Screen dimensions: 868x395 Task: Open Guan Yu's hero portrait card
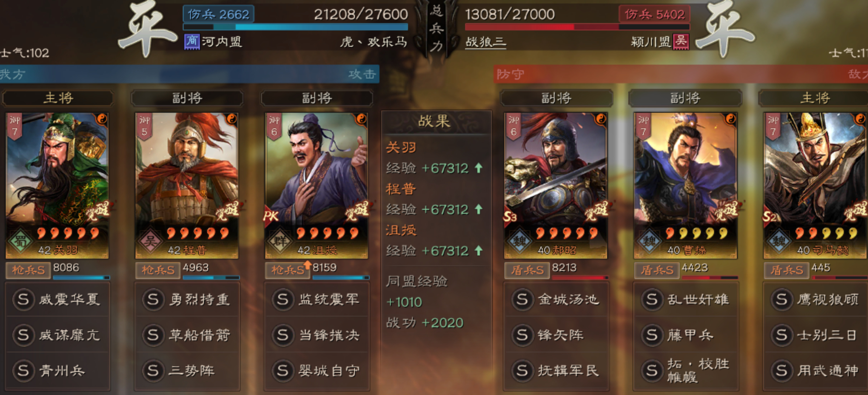point(57,185)
